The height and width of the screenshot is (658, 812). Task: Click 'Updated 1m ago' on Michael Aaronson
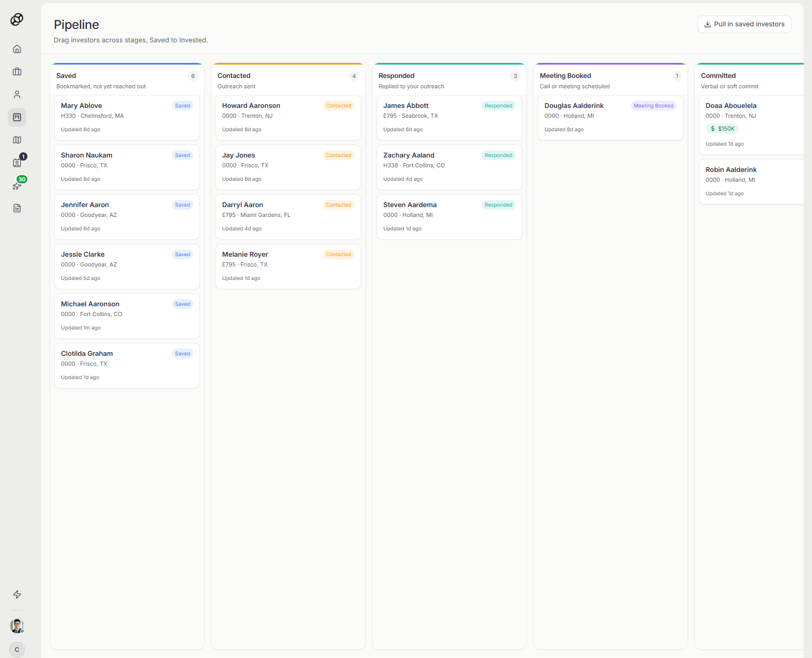pos(81,328)
